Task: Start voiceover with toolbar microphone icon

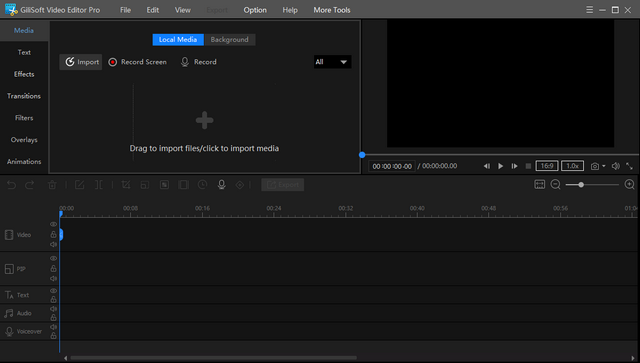Action: point(222,185)
